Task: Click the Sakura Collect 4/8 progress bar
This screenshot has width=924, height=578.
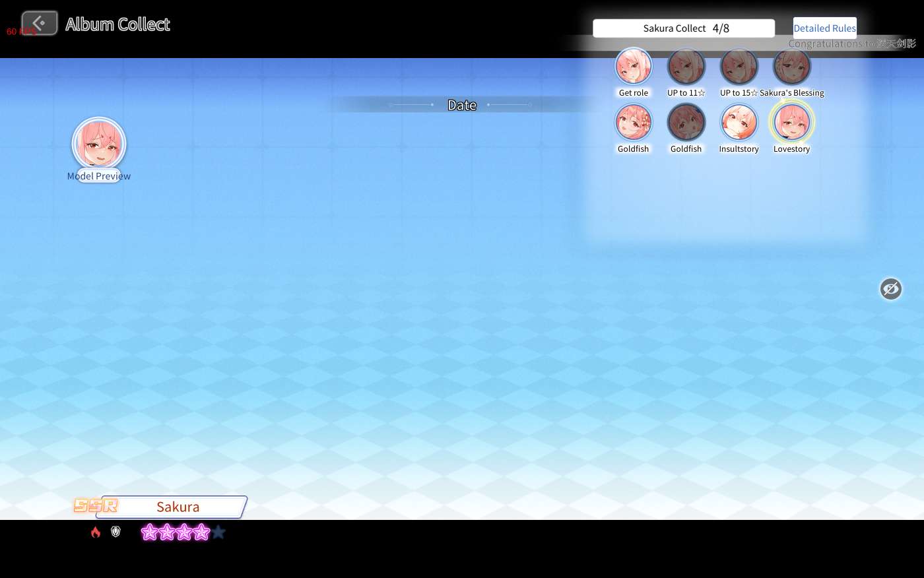Action: coord(684,28)
